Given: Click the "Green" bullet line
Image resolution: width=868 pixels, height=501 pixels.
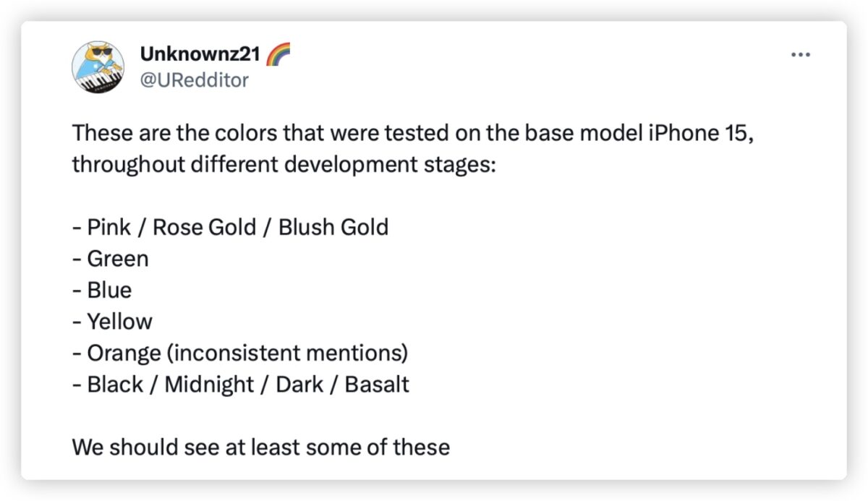Looking at the screenshot, I should (111, 258).
